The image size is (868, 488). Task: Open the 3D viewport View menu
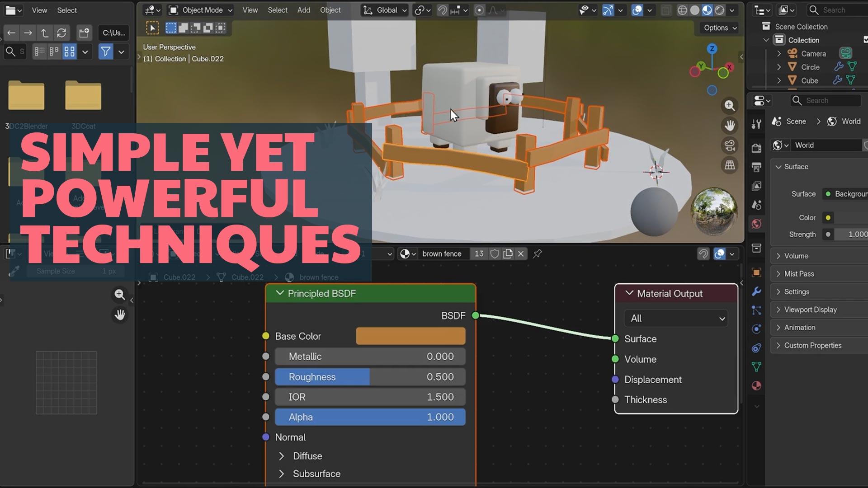point(250,10)
